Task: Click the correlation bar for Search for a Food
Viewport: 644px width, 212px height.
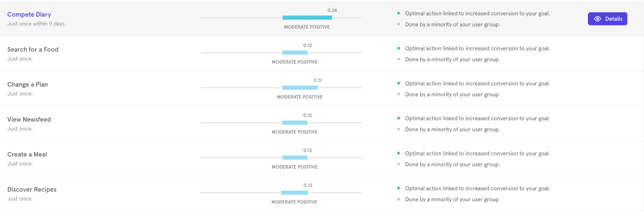Action: pyautogui.click(x=295, y=53)
